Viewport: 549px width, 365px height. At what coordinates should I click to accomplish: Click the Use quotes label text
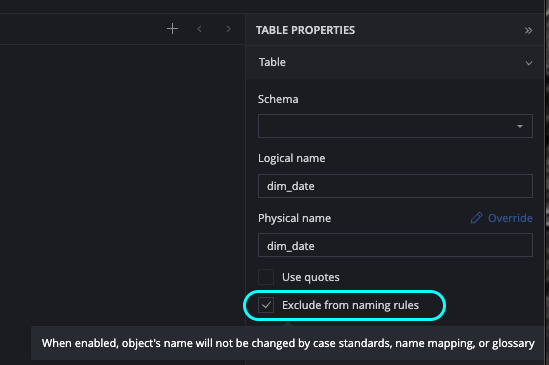(311, 277)
